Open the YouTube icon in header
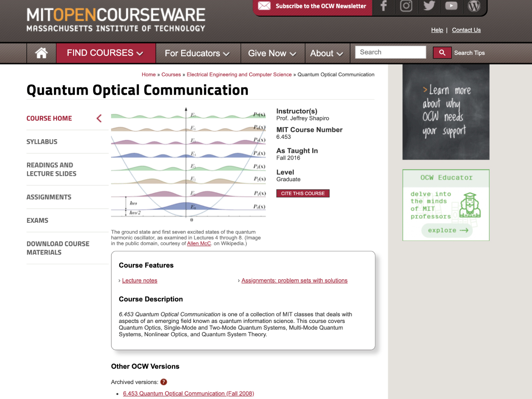 [x=451, y=6]
